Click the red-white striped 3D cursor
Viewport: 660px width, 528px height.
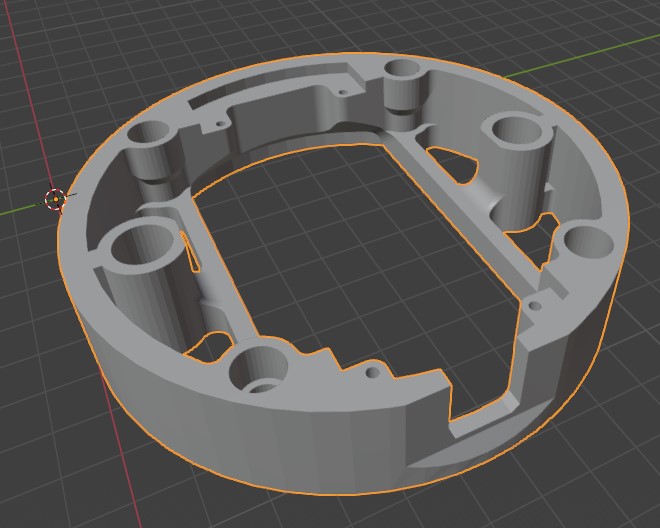[x=56, y=199]
